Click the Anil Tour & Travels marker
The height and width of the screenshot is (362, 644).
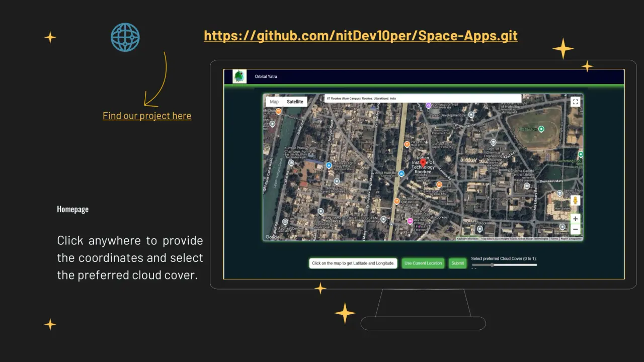tap(337, 182)
